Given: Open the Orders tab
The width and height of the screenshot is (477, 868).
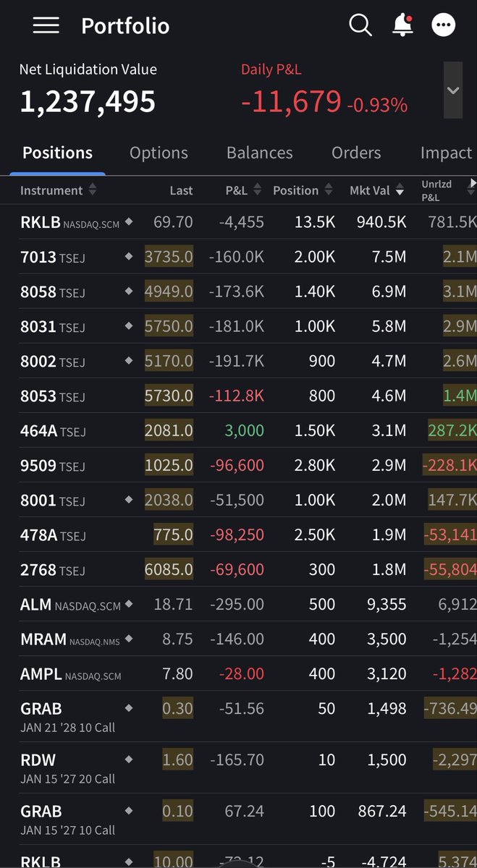Looking at the screenshot, I should click(356, 153).
